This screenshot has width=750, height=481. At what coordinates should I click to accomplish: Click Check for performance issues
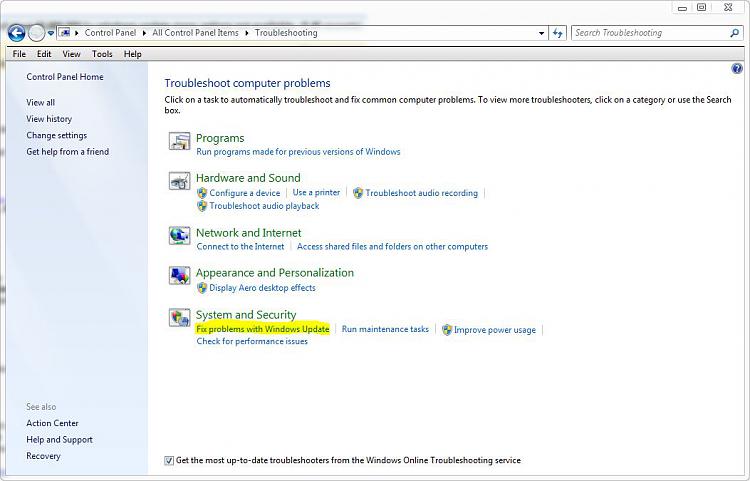click(252, 341)
